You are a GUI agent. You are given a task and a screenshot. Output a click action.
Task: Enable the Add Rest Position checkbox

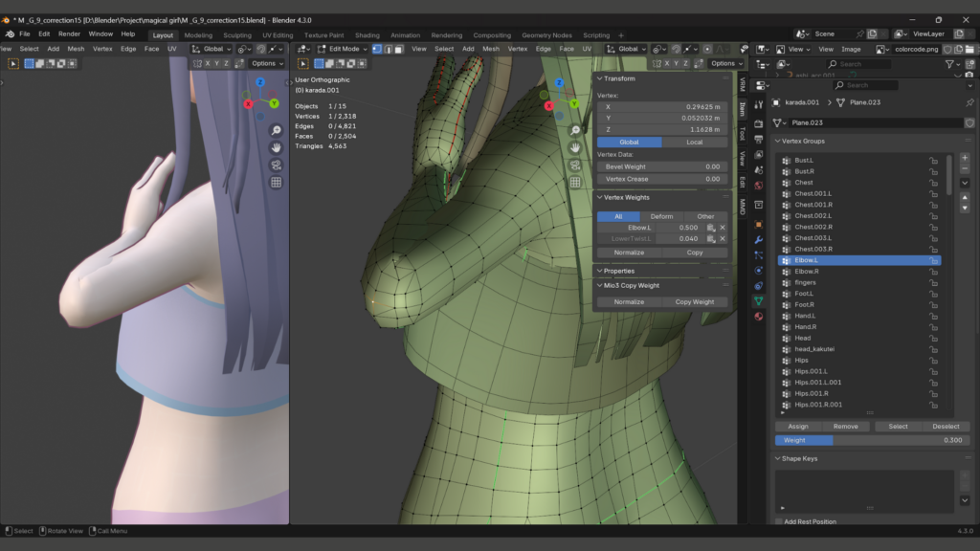[778, 521]
